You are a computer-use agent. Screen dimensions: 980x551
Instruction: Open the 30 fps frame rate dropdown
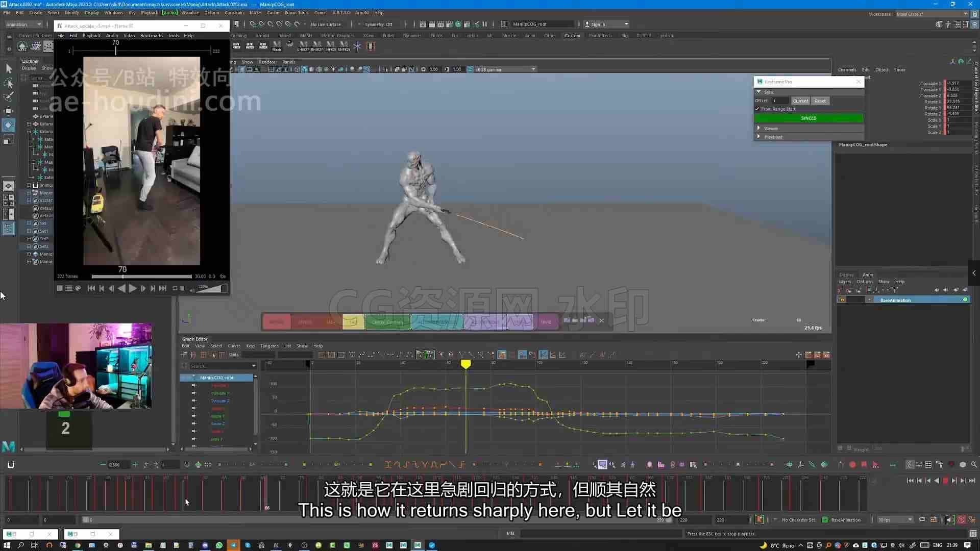point(895,520)
